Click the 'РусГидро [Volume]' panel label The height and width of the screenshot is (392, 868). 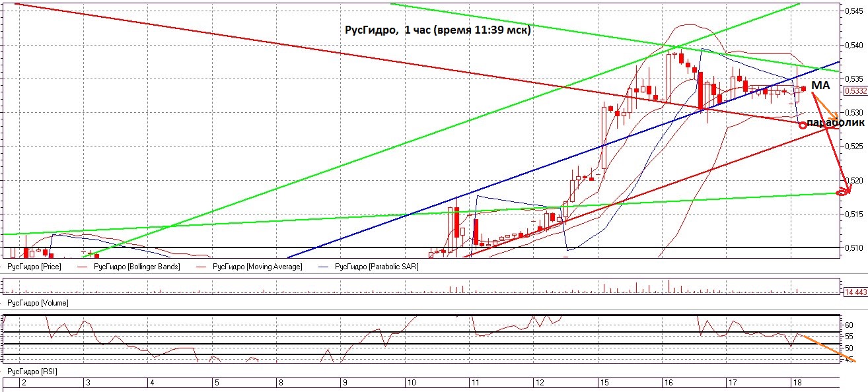click(x=36, y=303)
